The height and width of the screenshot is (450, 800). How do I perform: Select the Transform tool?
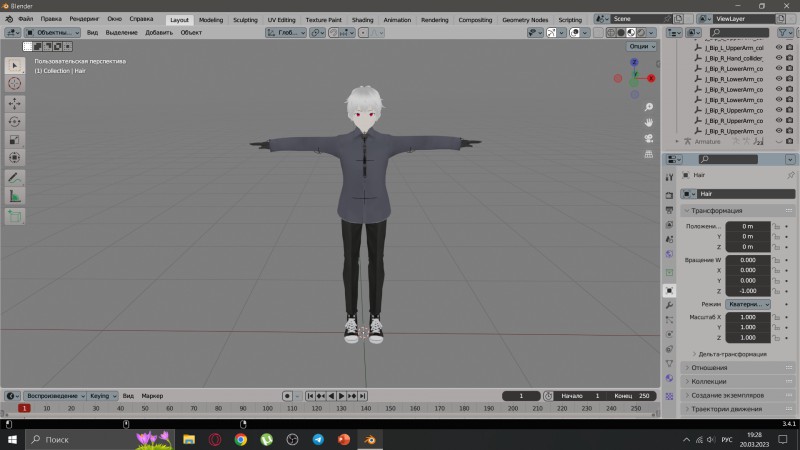(x=14, y=158)
